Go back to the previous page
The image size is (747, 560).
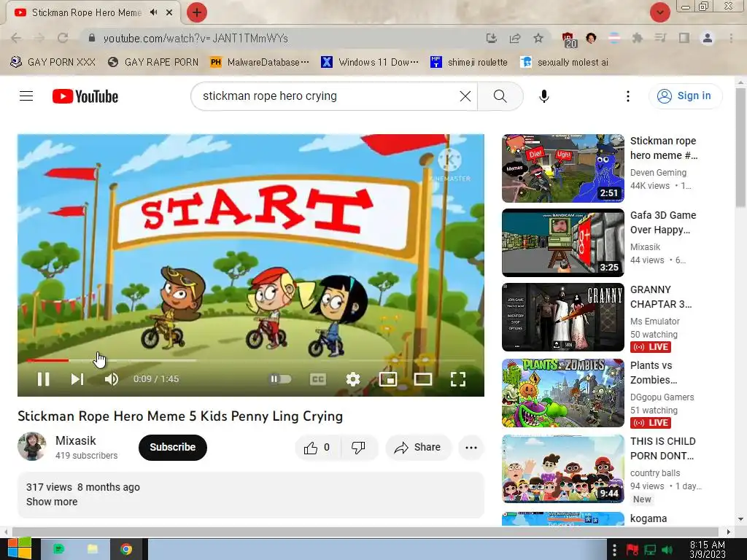click(16, 38)
